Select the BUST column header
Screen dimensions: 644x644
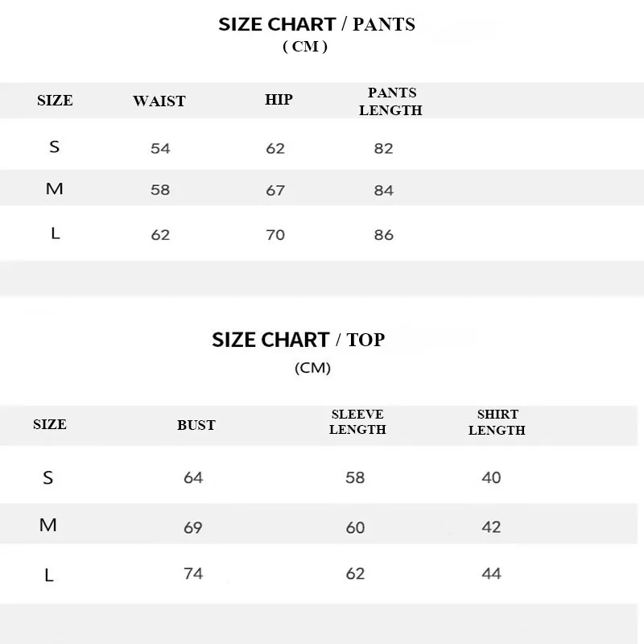pyautogui.click(x=196, y=425)
